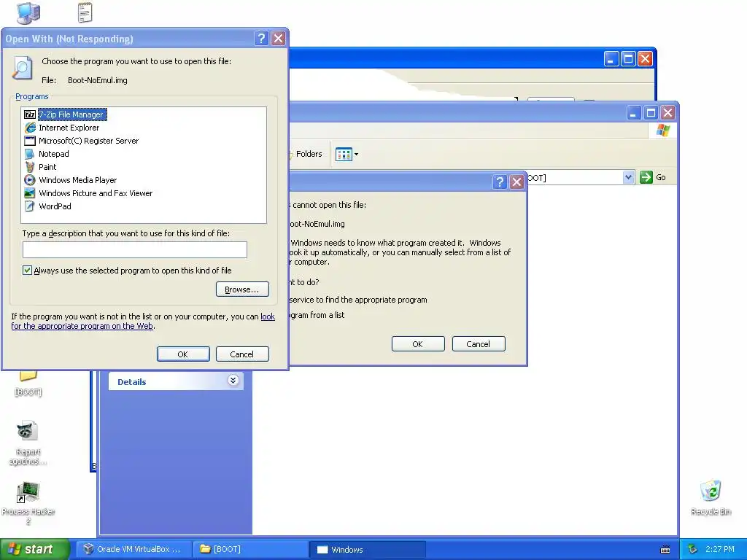747x560 pixels.
Task: Select 7-Zip File Manager in the Programs list
Action: click(72, 114)
